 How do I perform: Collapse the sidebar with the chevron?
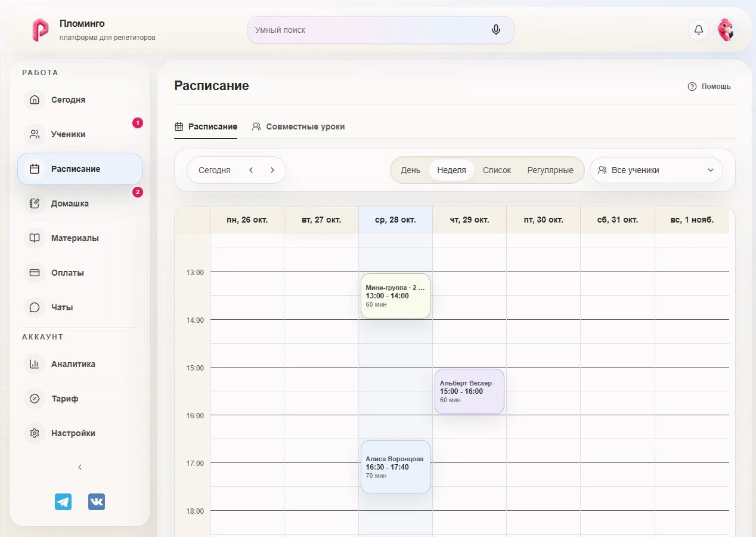[80, 467]
